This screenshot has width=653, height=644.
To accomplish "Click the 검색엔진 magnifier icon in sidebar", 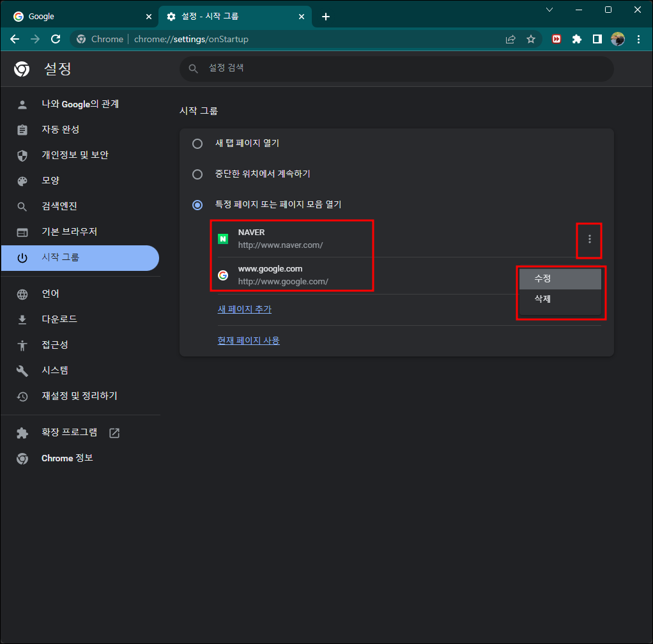I will tap(22, 206).
